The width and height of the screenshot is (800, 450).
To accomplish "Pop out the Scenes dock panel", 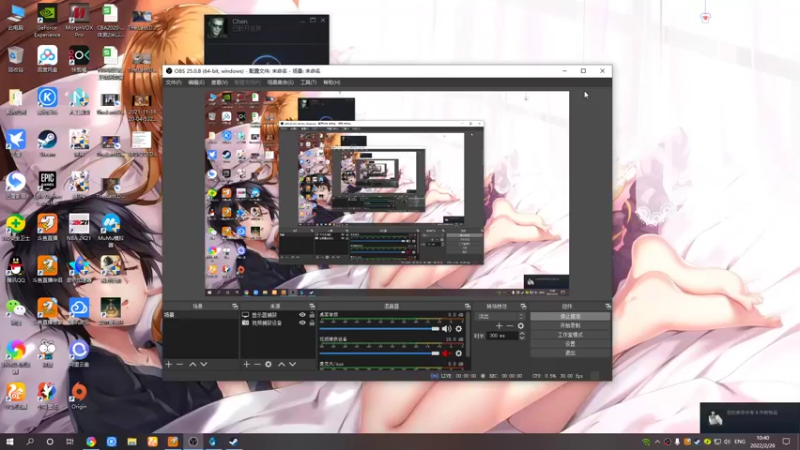I will click(235, 306).
